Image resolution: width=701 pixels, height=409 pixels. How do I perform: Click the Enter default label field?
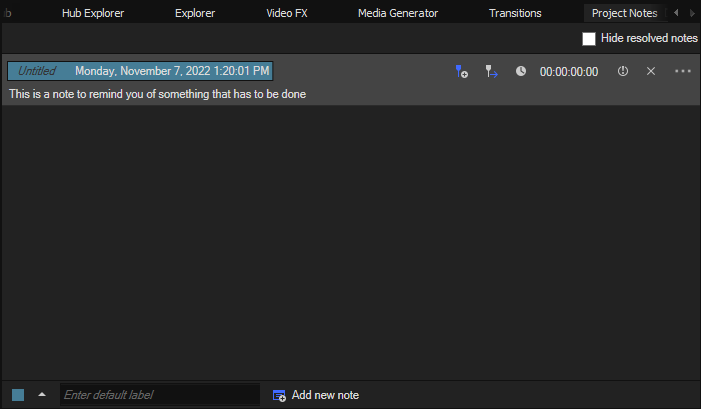(159, 395)
